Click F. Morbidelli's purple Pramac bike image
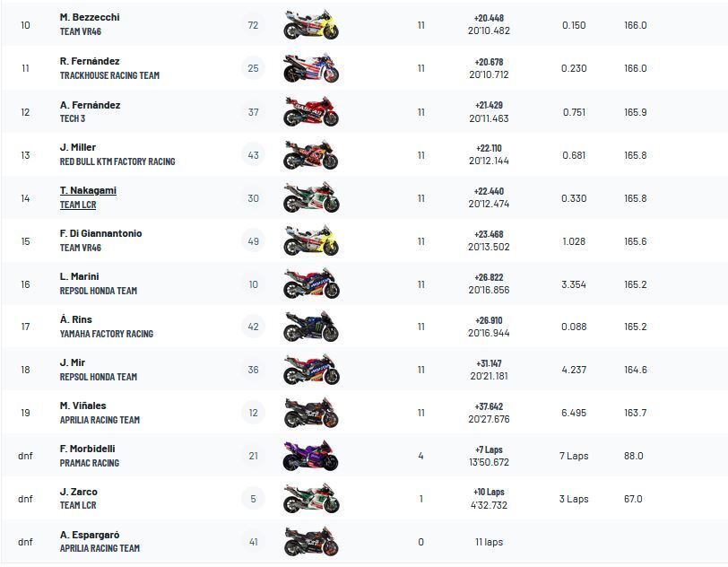The height and width of the screenshot is (567, 728). (x=311, y=456)
